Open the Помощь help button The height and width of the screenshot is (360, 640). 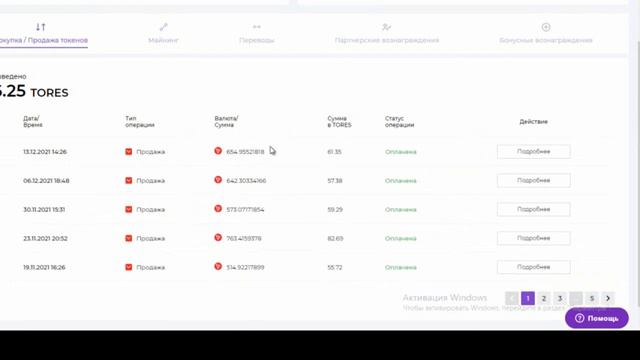click(x=597, y=318)
